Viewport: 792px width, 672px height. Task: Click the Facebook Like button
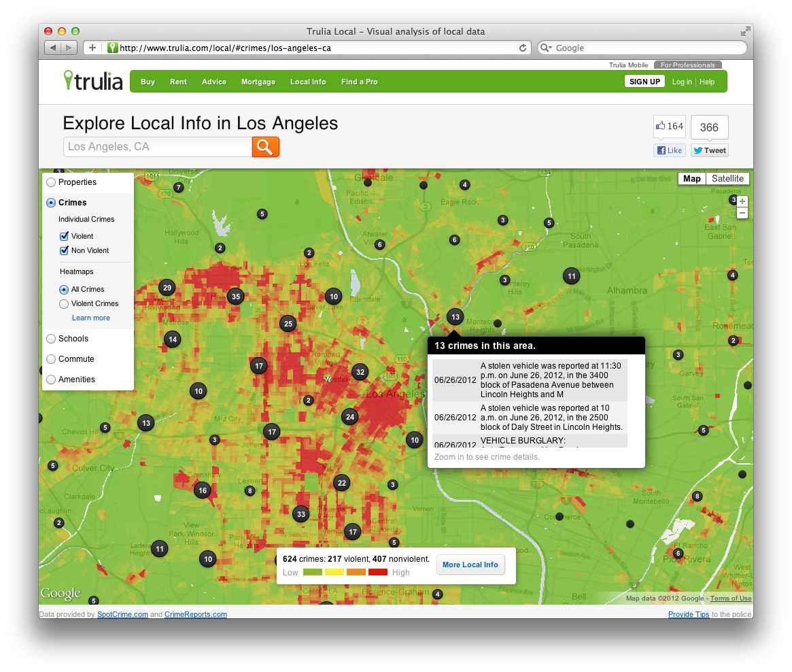point(670,150)
